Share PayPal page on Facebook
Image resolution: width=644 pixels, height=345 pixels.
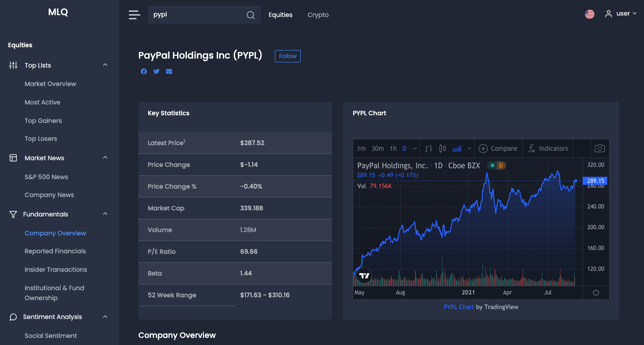click(x=144, y=71)
